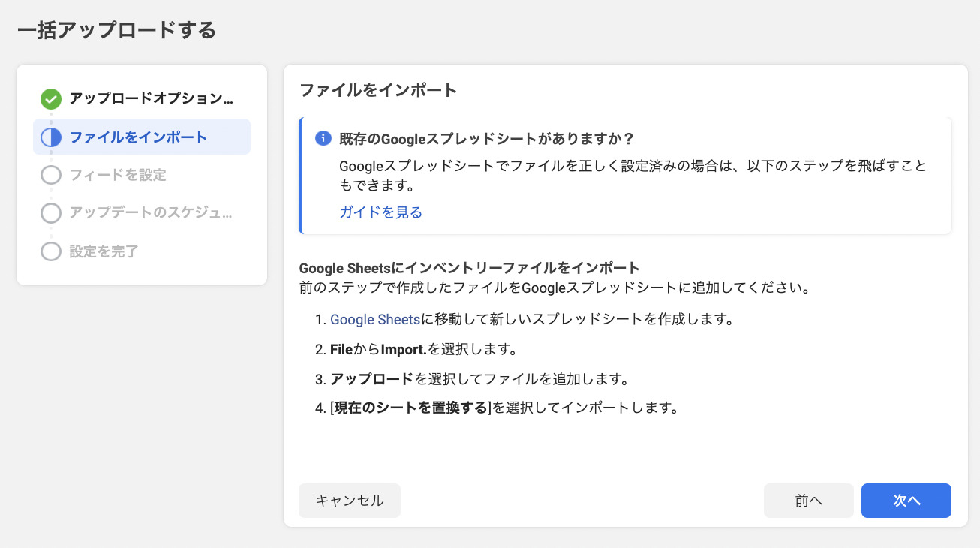This screenshot has width=980, height=548.
Task: Select the ファイルをインポート step label
Action: coord(138,137)
